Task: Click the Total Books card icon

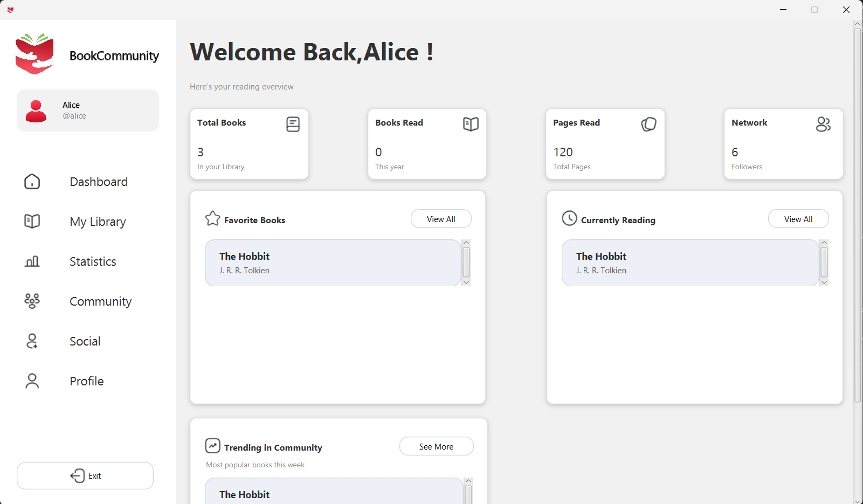Action: pos(293,125)
